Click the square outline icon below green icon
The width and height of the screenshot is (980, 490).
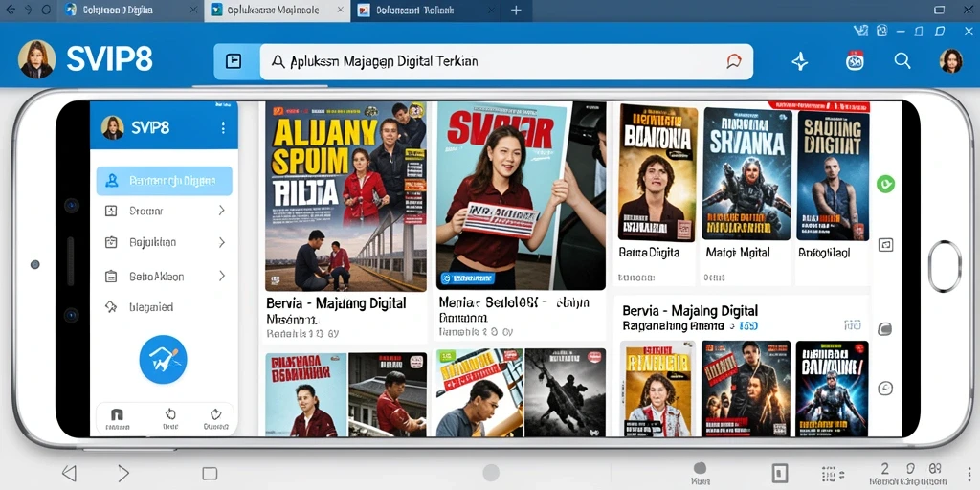(x=885, y=245)
